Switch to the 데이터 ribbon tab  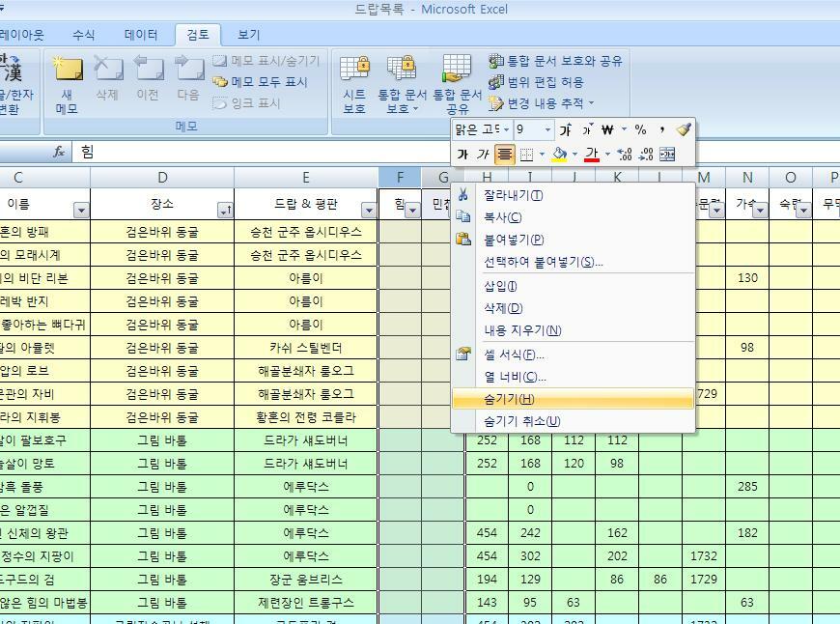141,35
